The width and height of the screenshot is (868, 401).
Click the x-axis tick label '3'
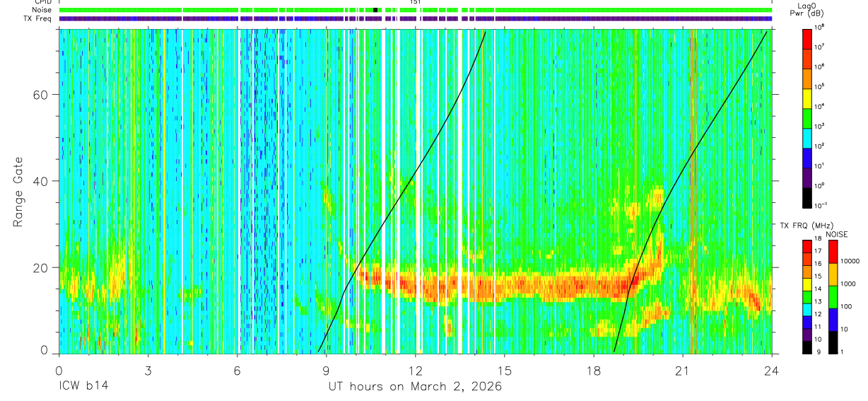pos(148,371)
